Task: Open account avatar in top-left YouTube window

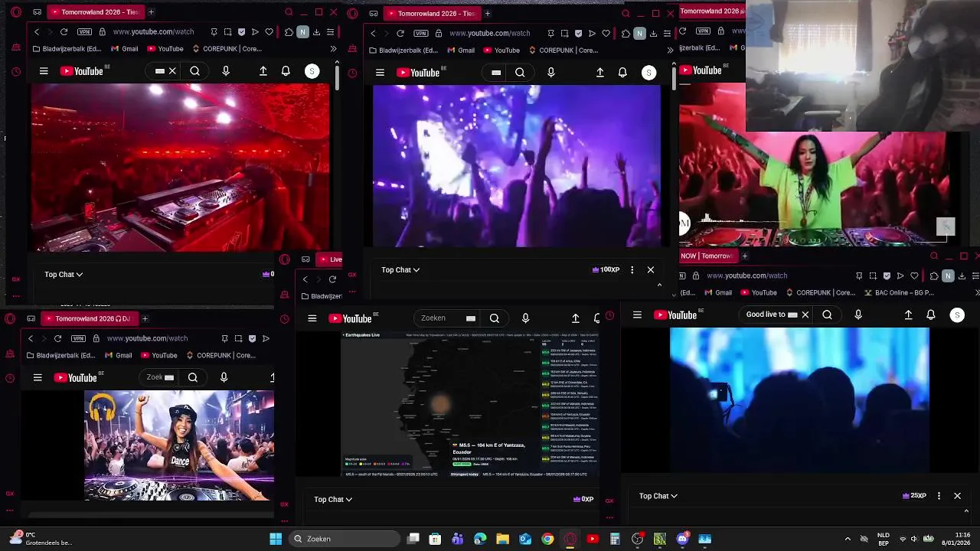Action: coord(312,71)
